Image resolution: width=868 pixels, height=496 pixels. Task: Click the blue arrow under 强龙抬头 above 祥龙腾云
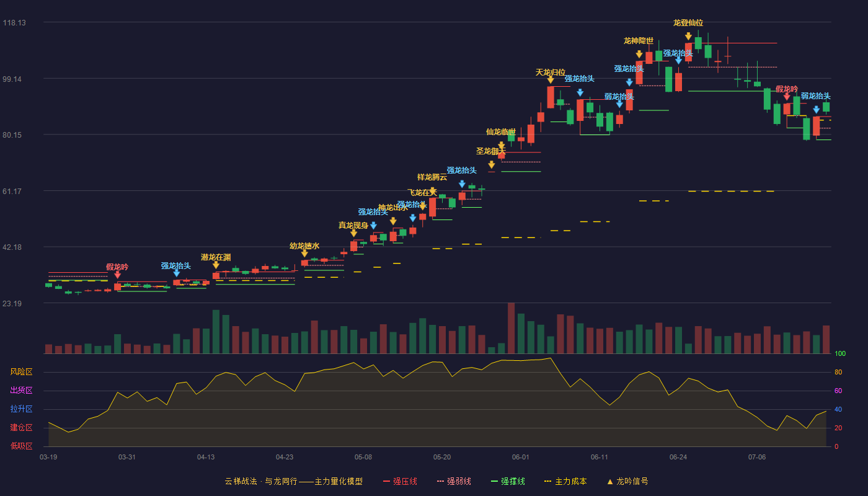pyautogui.click(x=462, y=184)
